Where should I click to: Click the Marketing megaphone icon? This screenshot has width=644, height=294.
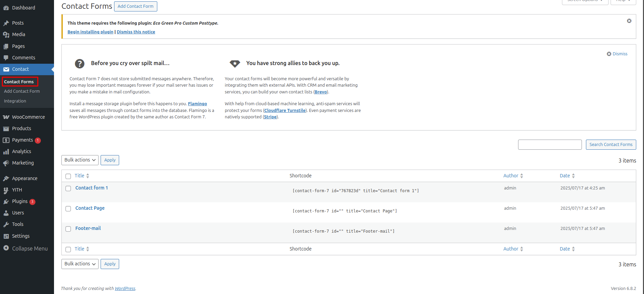tap(6, 163)
